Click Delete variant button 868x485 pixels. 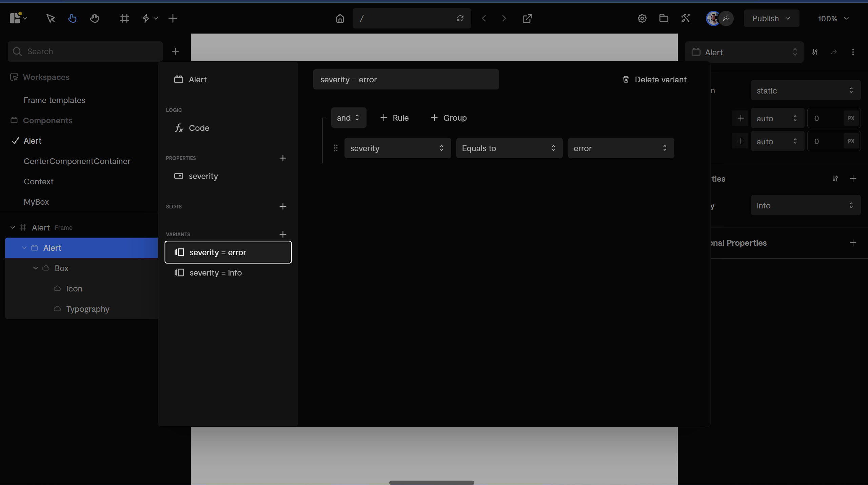coord(654,80)
